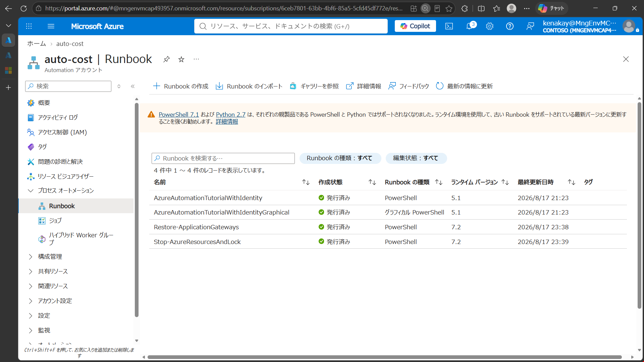Select Runbook in the sidebar
The image size is (644, 362).
tap(76, 206)
